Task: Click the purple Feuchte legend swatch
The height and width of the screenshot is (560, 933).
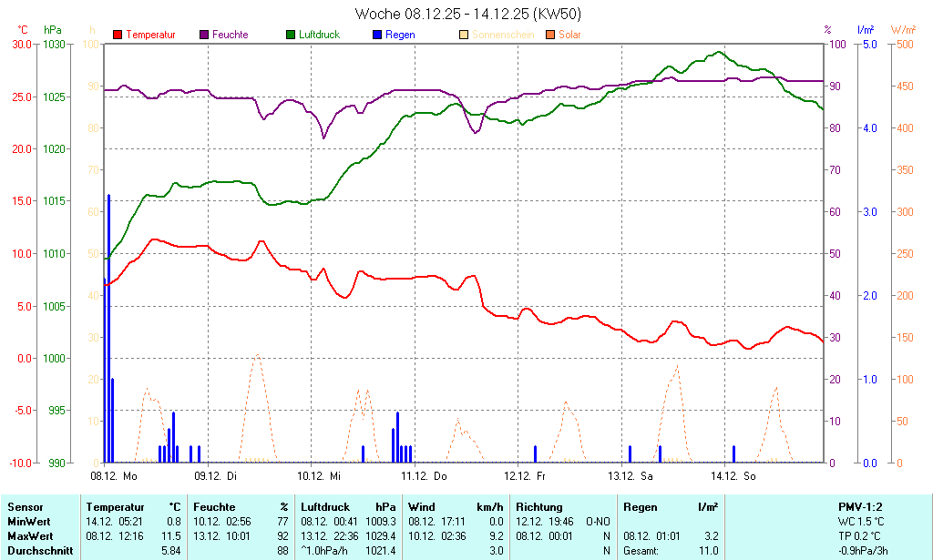Action: click(x=204, y=35)
